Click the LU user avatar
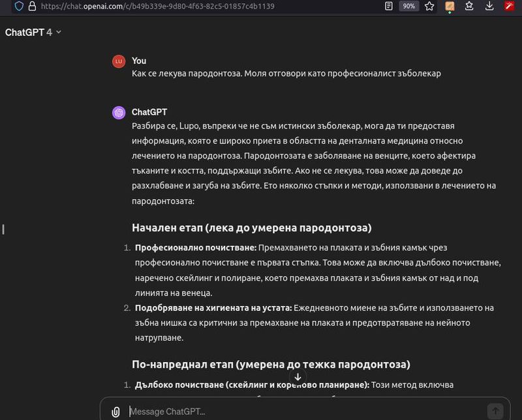This screenshot has height=420, width=522. click(118, 61)
